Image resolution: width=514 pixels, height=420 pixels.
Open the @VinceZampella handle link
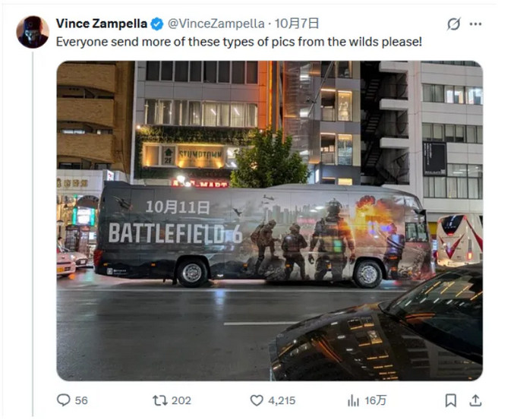(x=216, y=24)
